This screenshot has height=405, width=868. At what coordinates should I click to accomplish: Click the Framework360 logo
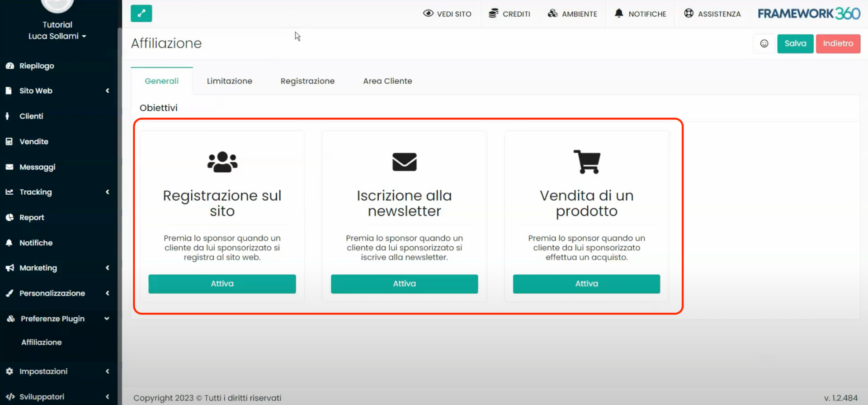click(x=809, y=14)
